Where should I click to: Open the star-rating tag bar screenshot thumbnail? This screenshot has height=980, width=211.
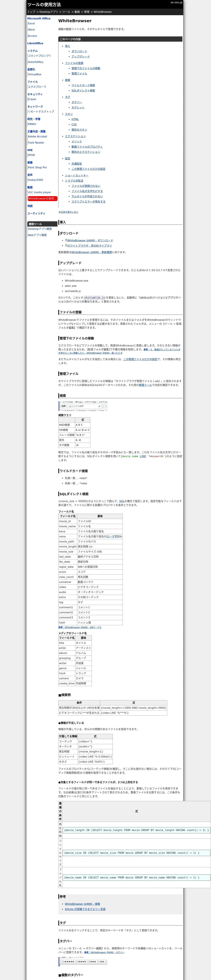83,961
